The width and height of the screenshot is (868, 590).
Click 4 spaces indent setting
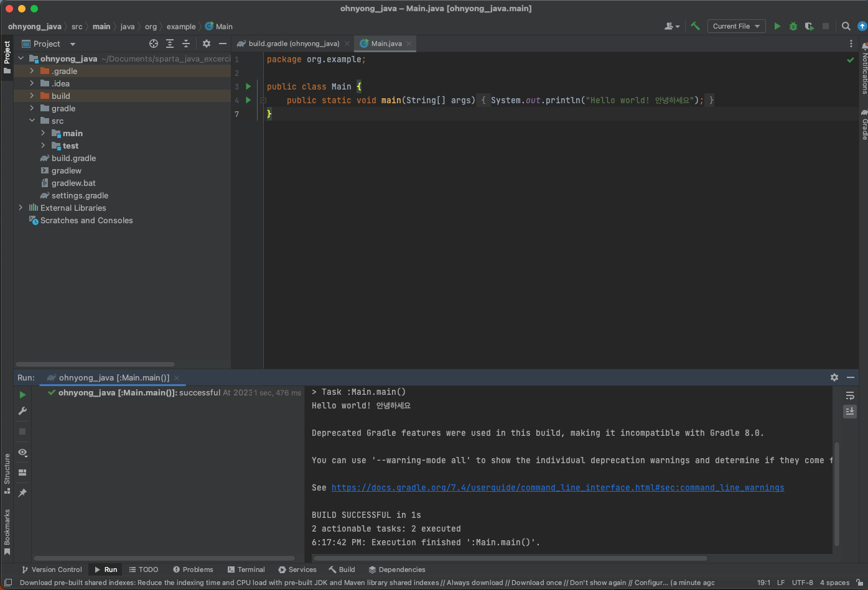[834, 583]
